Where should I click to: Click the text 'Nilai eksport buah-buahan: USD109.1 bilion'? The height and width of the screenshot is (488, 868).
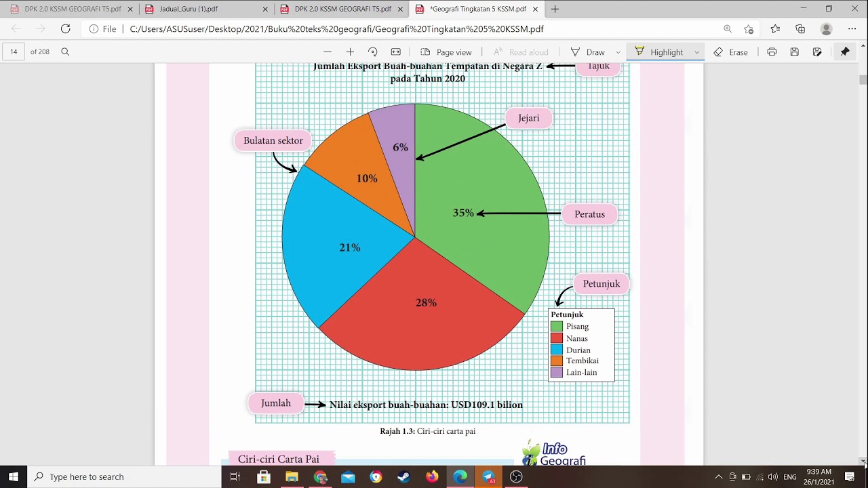[x=426, y=405]
